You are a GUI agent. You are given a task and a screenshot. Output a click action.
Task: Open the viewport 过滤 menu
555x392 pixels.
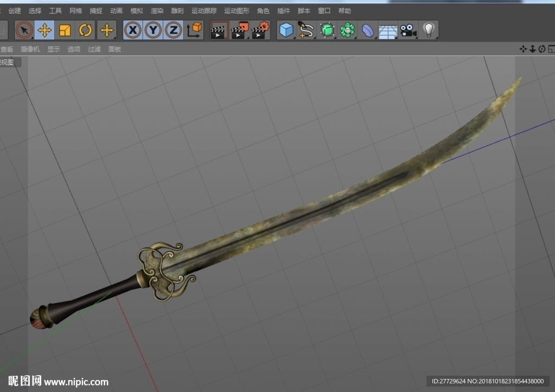tap(94, 49)
